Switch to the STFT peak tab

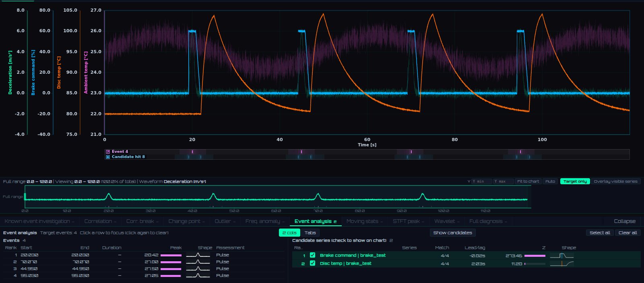click(409, 221)
